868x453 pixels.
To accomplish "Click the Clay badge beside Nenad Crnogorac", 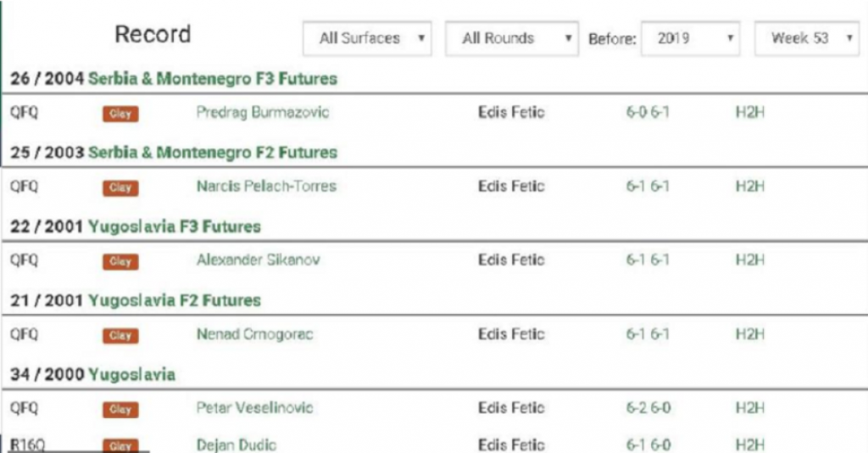I will [120, 336].
